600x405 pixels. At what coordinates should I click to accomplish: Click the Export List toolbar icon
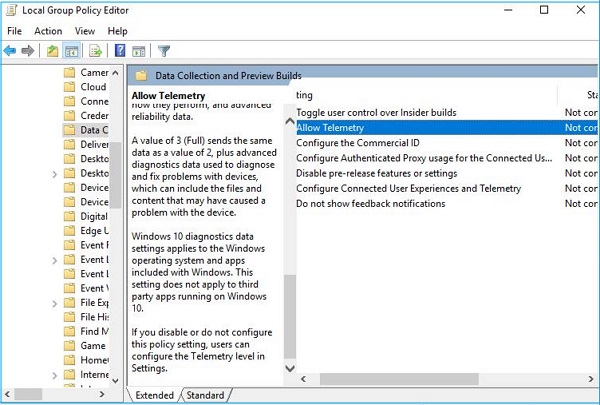[96, 51]
